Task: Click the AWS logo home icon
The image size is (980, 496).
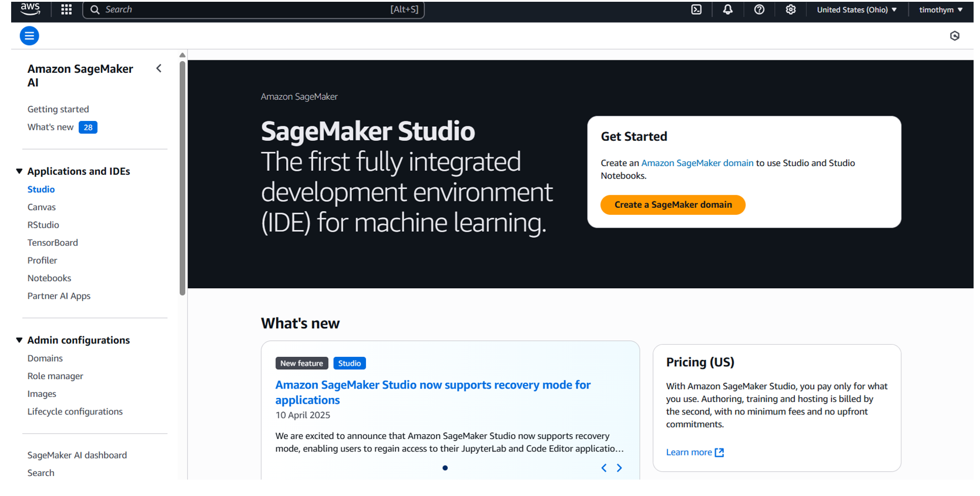Action: coord(30,9)
